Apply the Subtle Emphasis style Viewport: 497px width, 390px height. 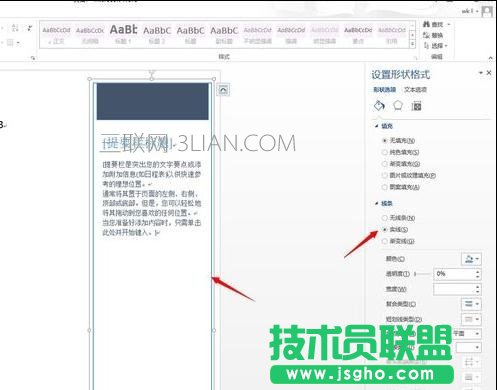[258, 35]
